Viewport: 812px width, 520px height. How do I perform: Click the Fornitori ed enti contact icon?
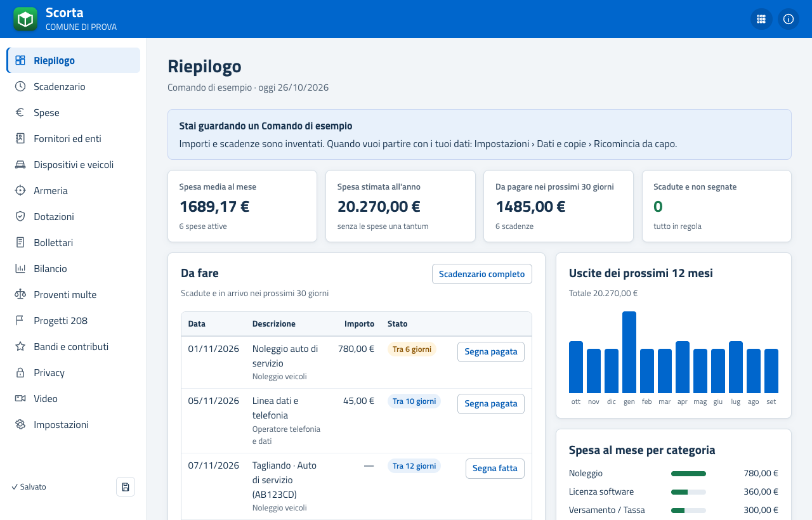[x=20, y=138]
